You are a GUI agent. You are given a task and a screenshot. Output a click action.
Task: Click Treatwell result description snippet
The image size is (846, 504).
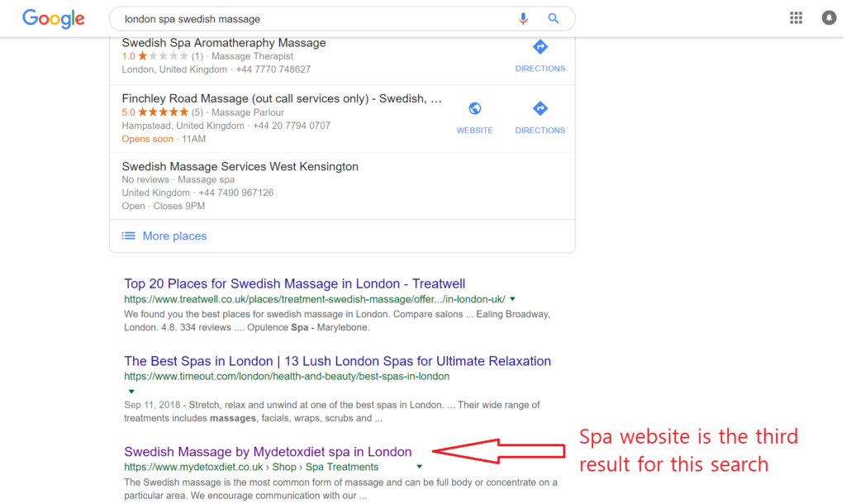click(x=337, y=321)
